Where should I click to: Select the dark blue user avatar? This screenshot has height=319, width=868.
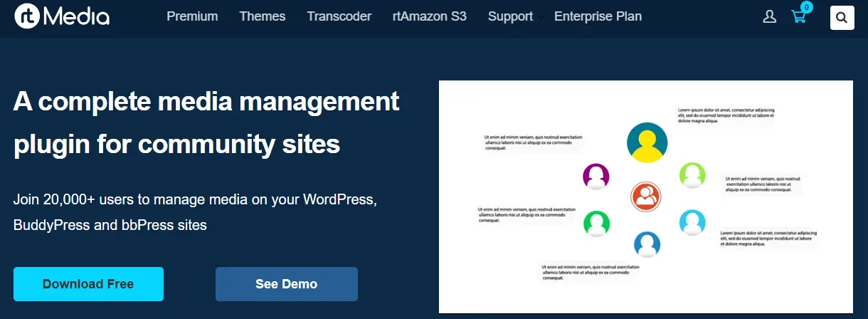[x=647, y=245]
